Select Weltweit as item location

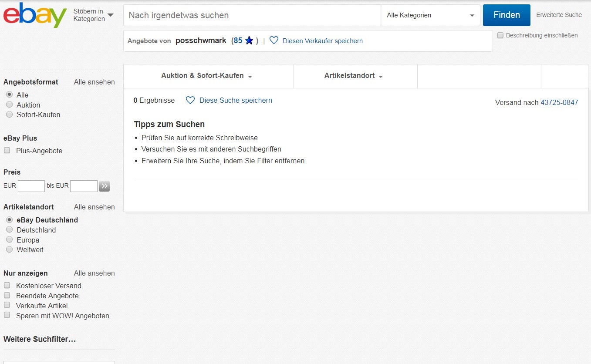[9, 249]
